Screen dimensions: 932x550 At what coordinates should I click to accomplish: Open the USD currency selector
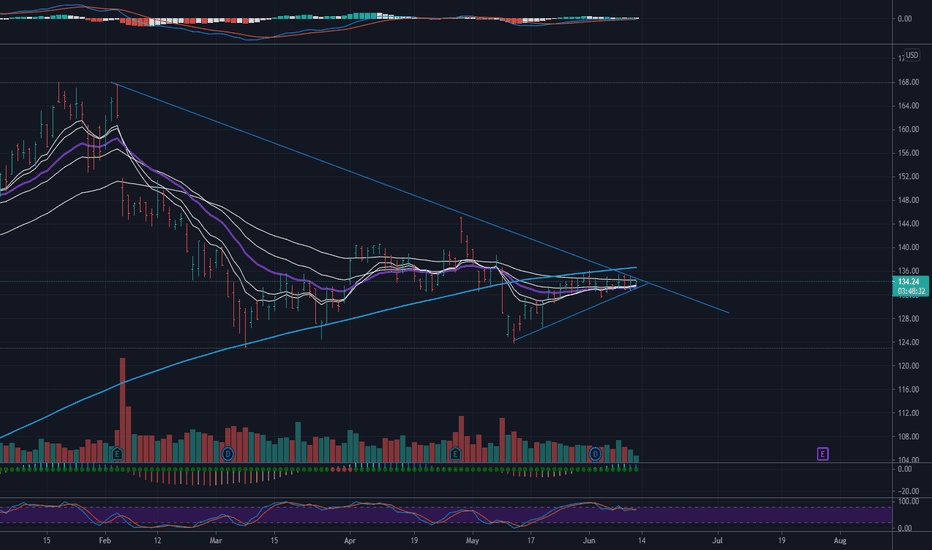pos(912,55)
